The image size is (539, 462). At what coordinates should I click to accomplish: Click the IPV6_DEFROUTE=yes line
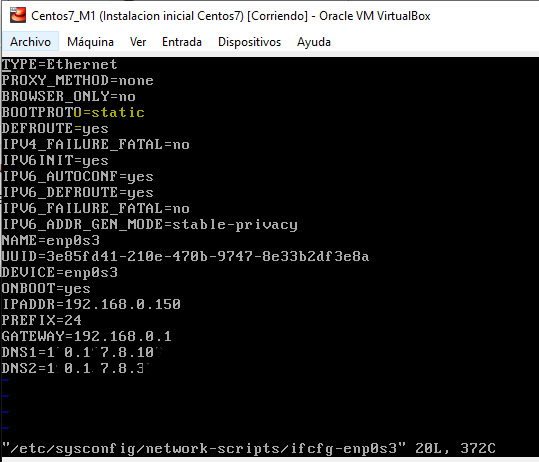[77, 192]
